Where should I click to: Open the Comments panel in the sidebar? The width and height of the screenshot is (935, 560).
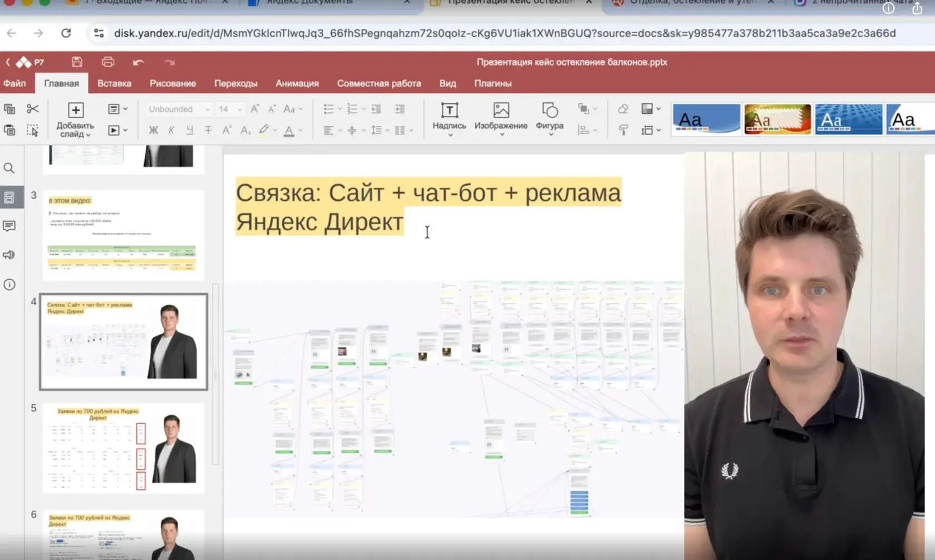(x=9, y=226)
